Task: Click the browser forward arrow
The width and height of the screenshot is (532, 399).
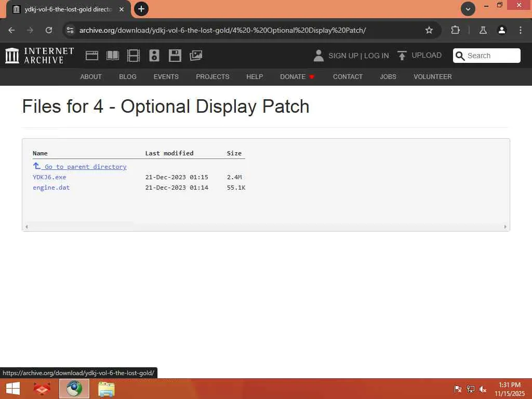Action: [30, 30]
